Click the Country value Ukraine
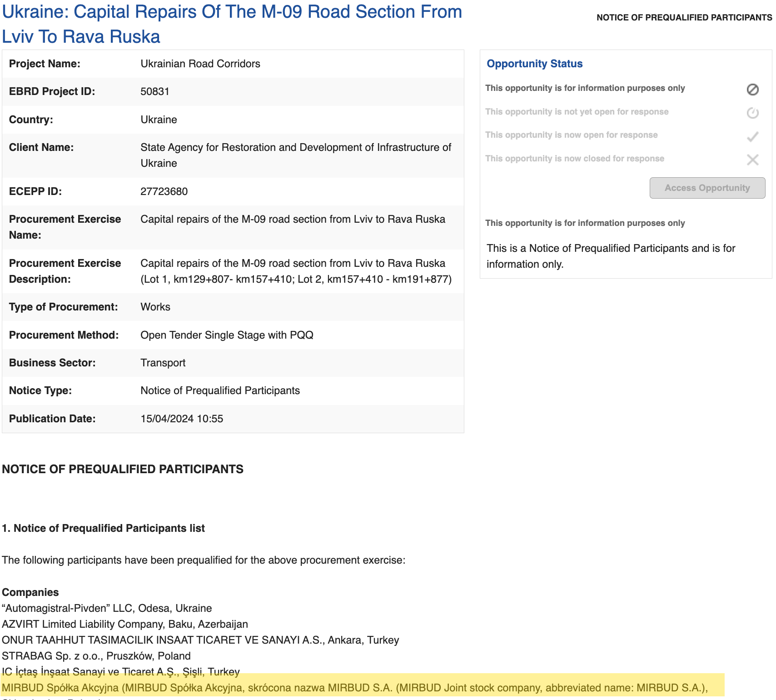The width and height of the screenshot is (776, 700). 159,120
